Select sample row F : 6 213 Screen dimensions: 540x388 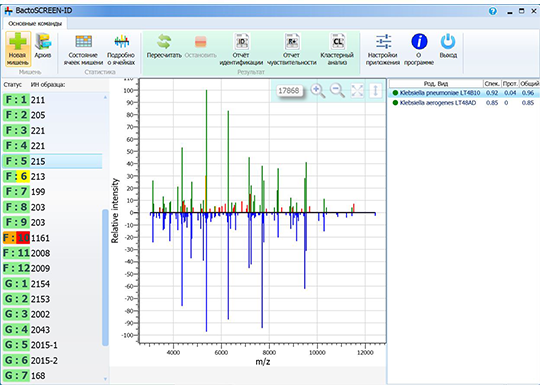[x=52, y=176]
